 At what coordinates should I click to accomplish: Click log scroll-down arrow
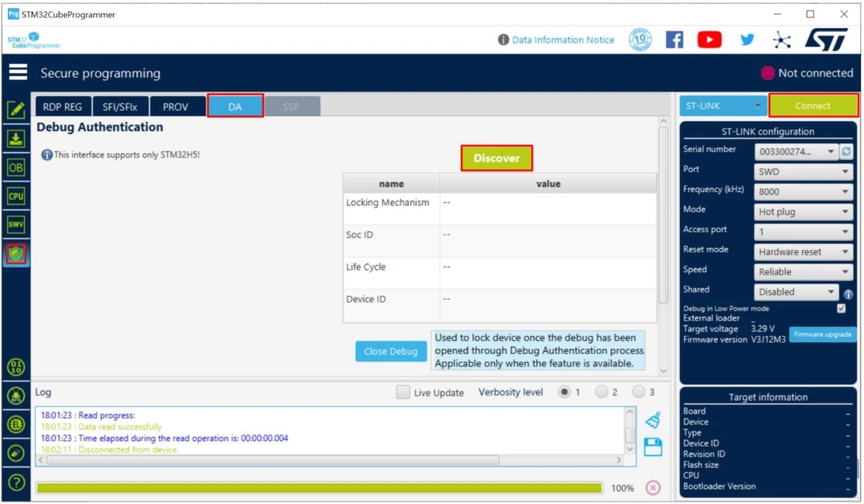[630, 449]
